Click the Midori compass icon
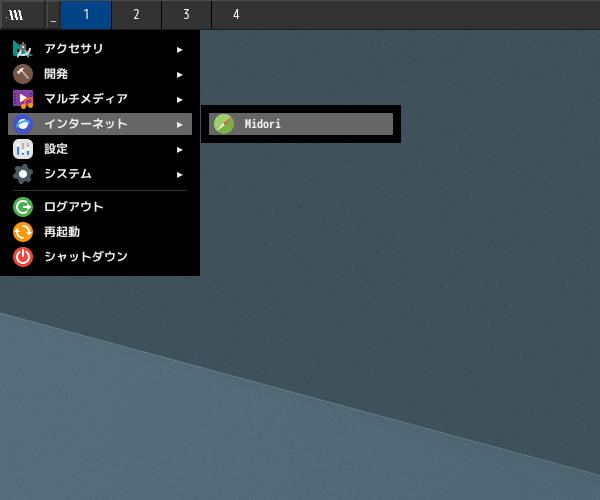The height and width of the screenshot is (500, 600). click(x=224, y=124)
